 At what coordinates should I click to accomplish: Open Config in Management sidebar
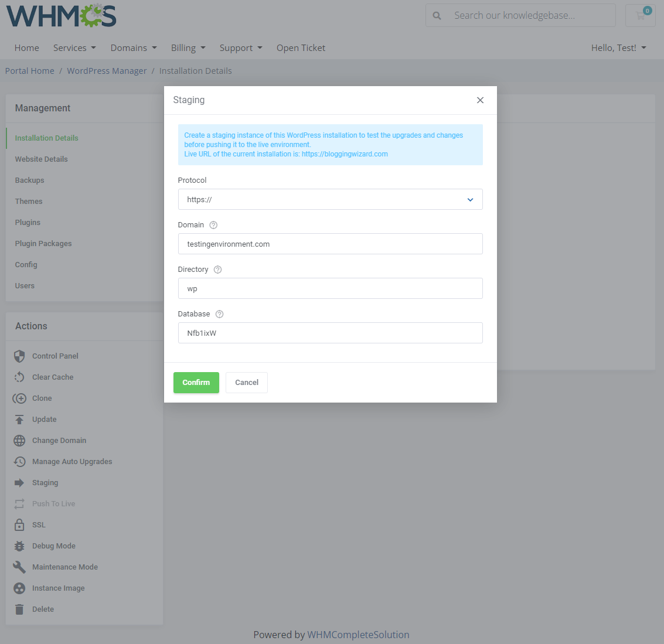pos(26,265)
